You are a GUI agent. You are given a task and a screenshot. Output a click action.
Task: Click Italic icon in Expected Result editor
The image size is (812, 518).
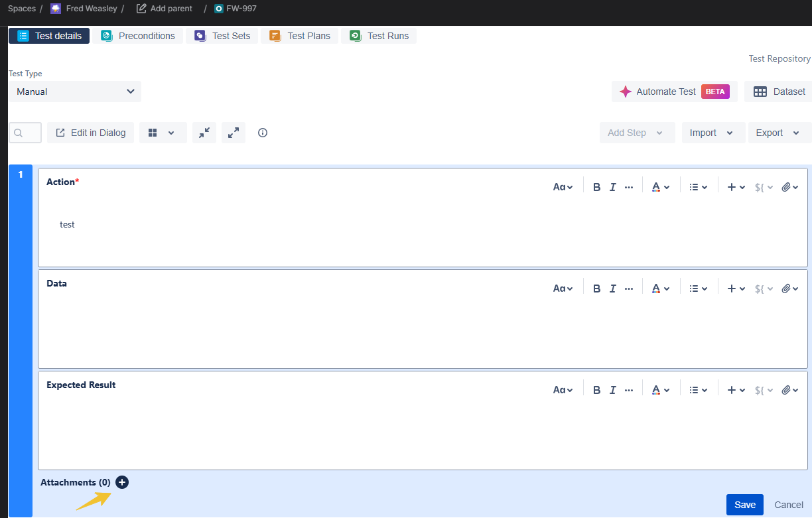613,390
